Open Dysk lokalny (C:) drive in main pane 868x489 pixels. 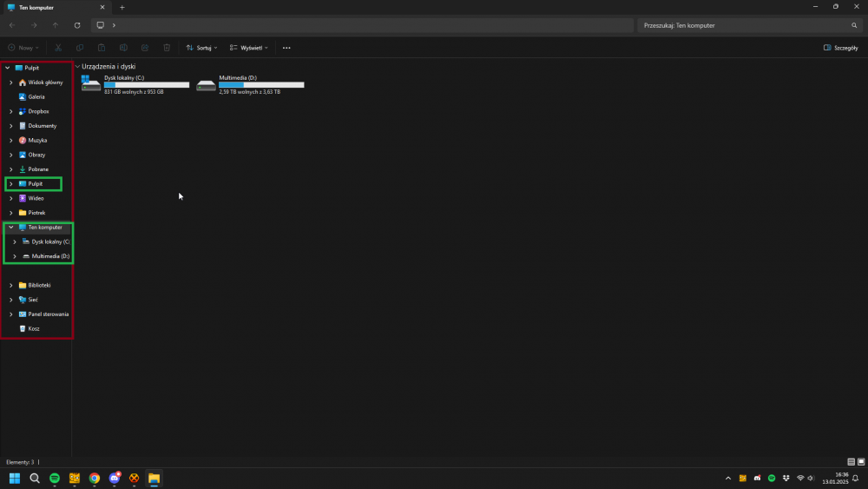click(x=135, y=83)
